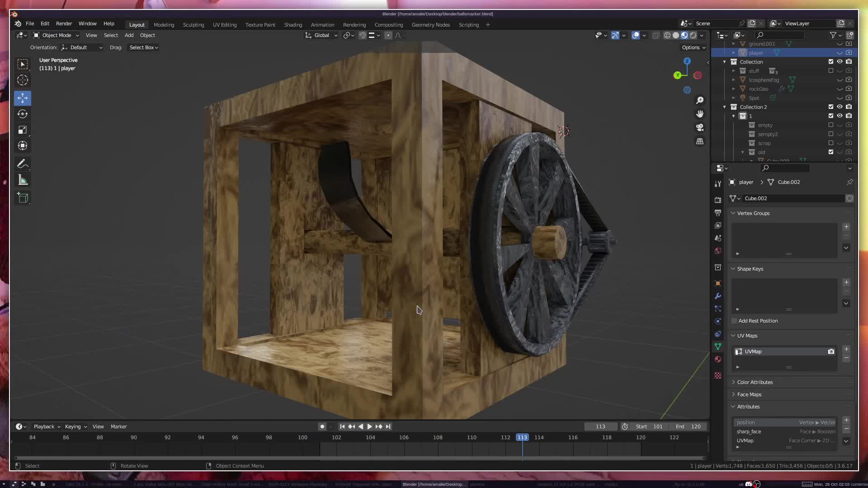Pick the Annotate tool
Image resolution: width=868 pixels, height=488 pixels.
coord(23,164)
